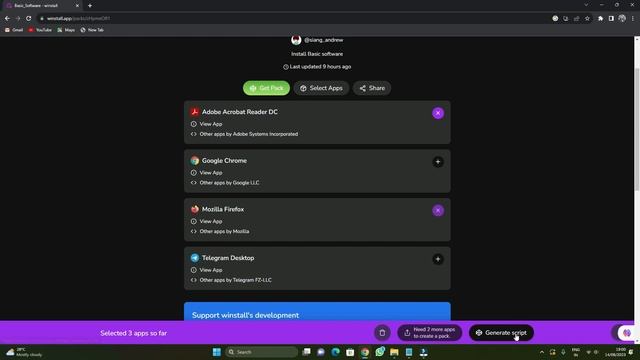Image resolution: width=640 pixels, height=360 pixels.
Task: Add Telegram Desktop to selected apps
Action: 438,259
